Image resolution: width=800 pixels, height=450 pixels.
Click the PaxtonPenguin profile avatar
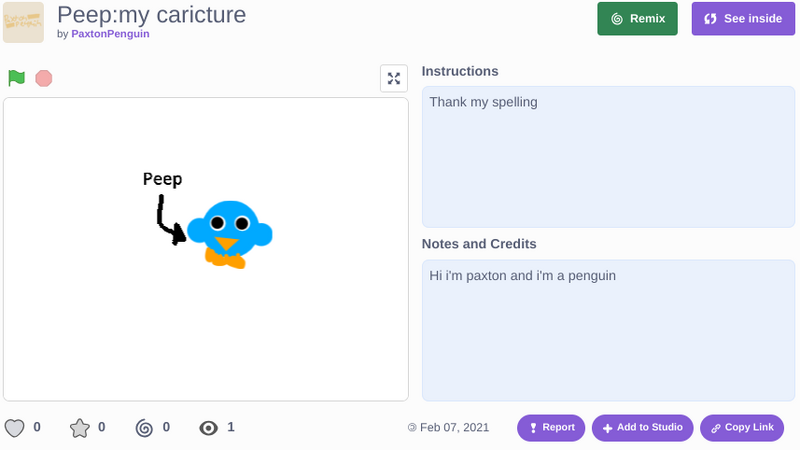tap(23, 22)
